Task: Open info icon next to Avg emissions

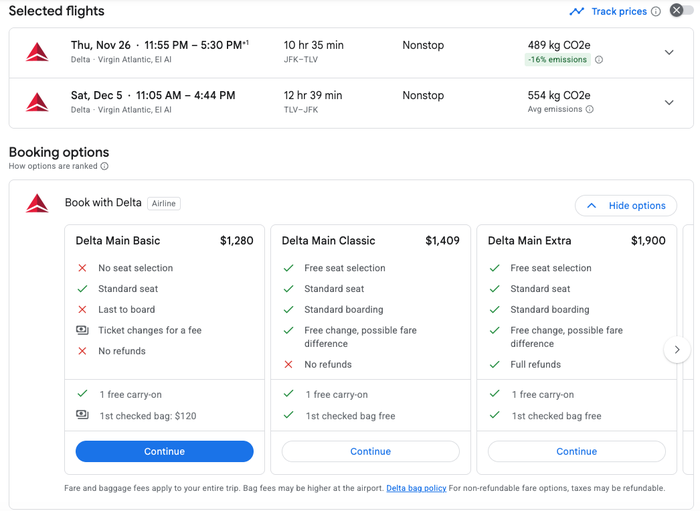Action: tap(589, 109)
